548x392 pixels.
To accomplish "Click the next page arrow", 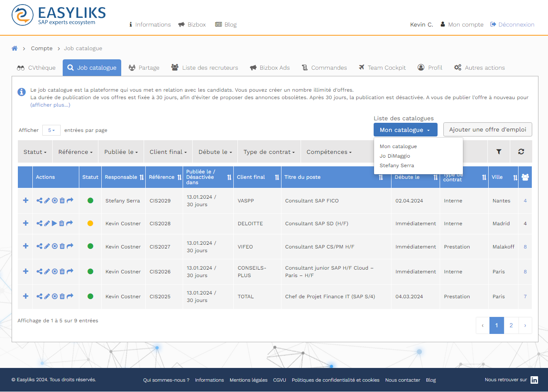I will pos(525,325).
